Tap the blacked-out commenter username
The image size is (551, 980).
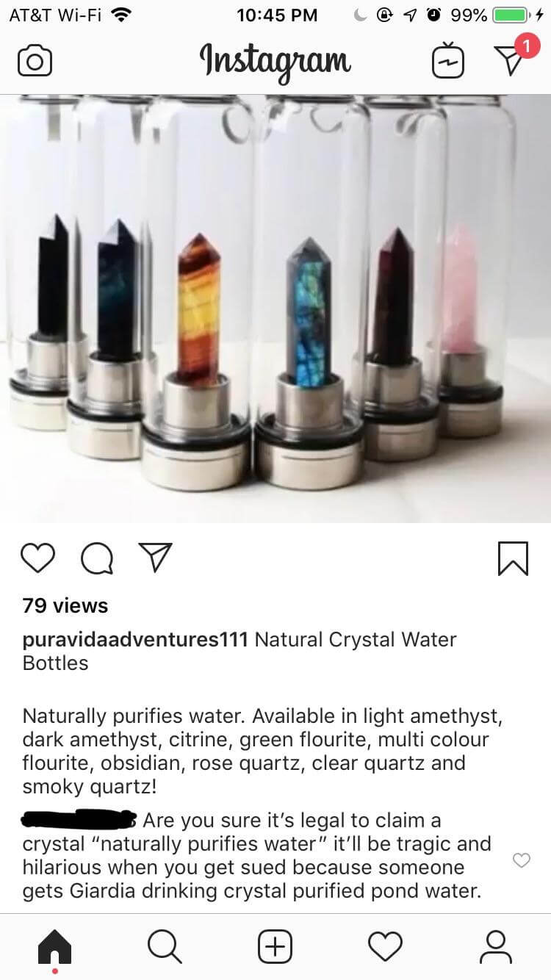pos(80,818)
